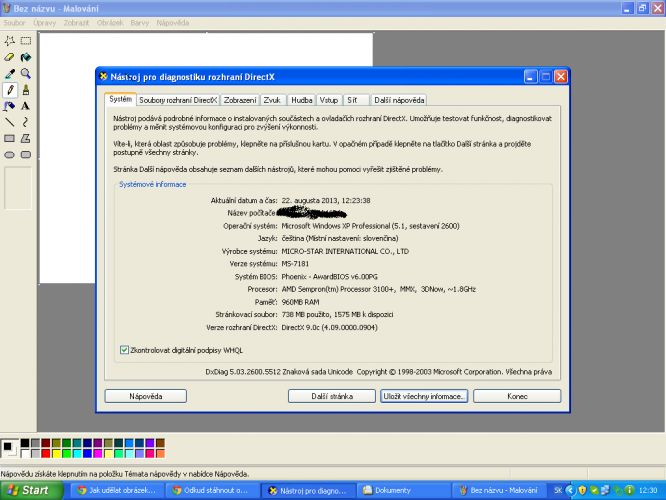Switch to the Soubory rozhraní DirectX tab
This screenshot has width=666, height=500.
178,100
